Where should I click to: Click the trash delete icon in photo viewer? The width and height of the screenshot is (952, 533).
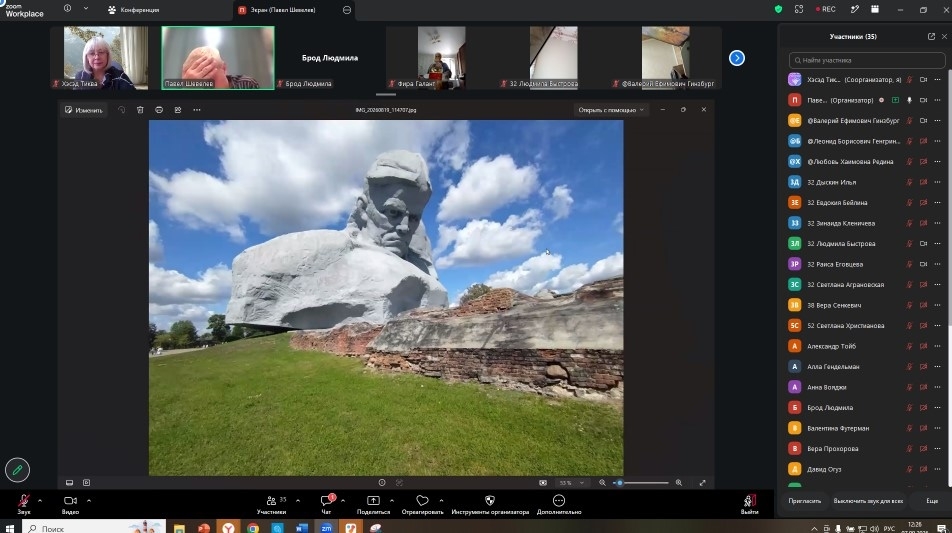coord(140,110)
